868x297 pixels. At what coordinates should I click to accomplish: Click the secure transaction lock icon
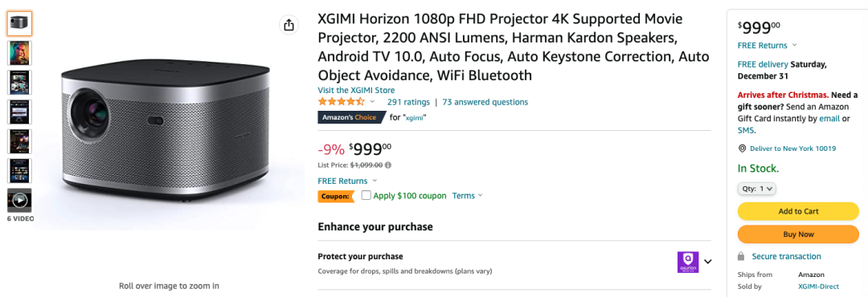pos(741,257)
